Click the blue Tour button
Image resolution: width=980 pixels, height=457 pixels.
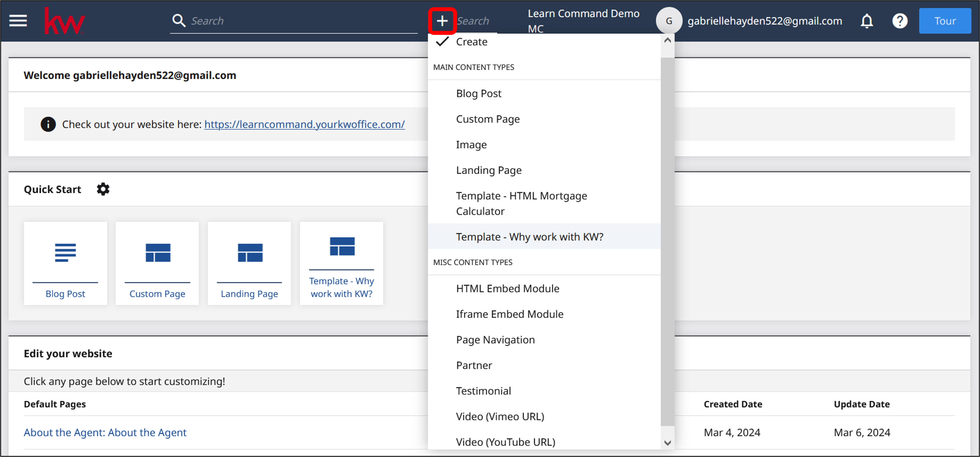tap(945, 21)
